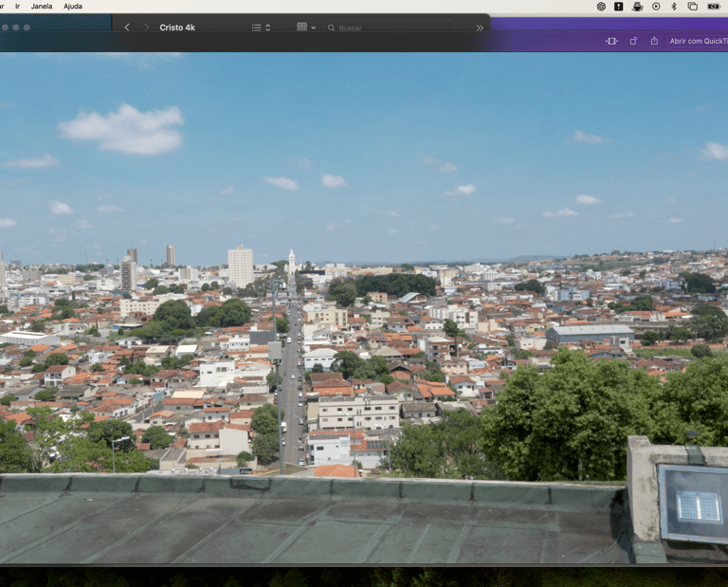Open the Bluetooth menu bar icon
This screenshot has height=587, width=728.
point(674,7)
